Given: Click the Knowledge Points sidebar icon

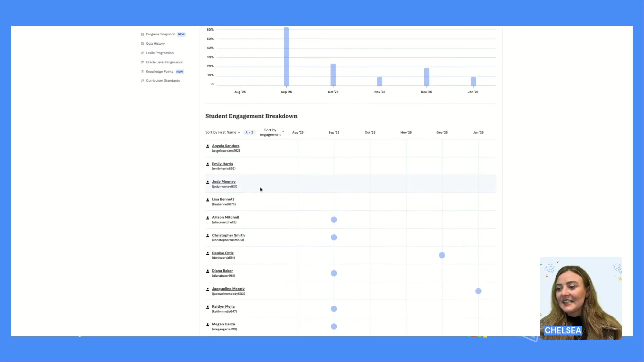Looking at the screenshot, I should 142,72.
